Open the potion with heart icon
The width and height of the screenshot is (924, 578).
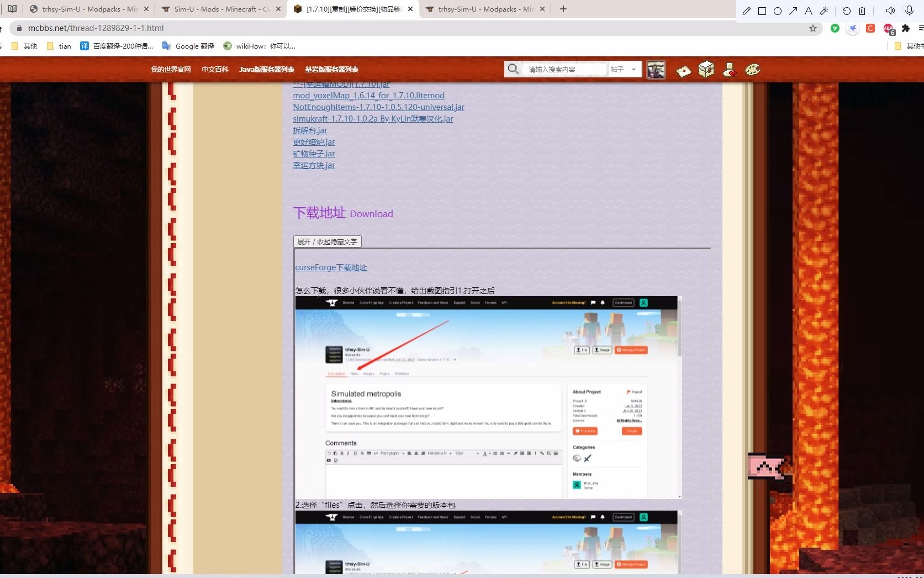[x=729, y=70]
